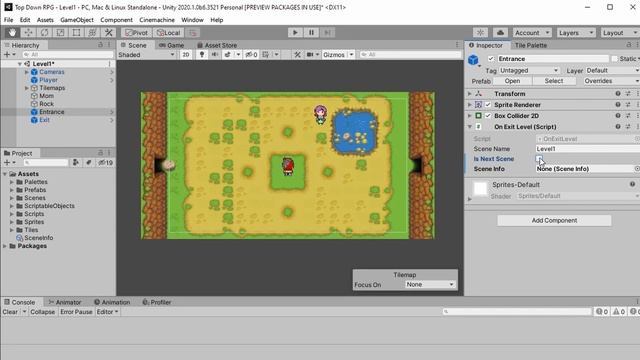The image size is (640, 360).
Task: Open help for On Exit Level script
Action: [618, 127]
